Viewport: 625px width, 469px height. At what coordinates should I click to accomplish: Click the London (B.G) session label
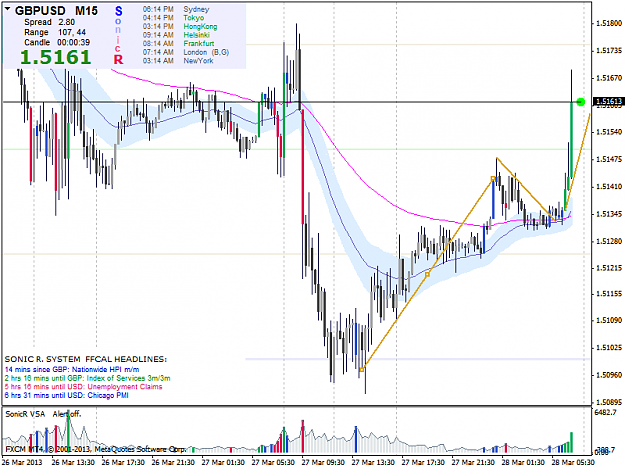click(x=206, y=52)
